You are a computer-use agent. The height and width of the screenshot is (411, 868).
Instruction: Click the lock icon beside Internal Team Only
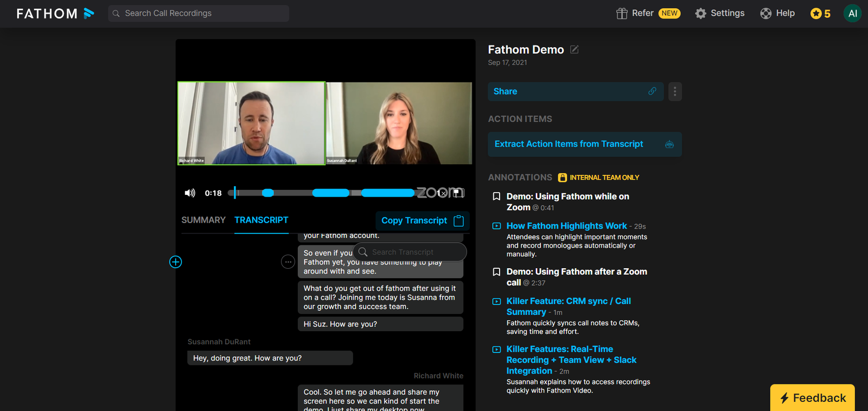coord(563,178)
